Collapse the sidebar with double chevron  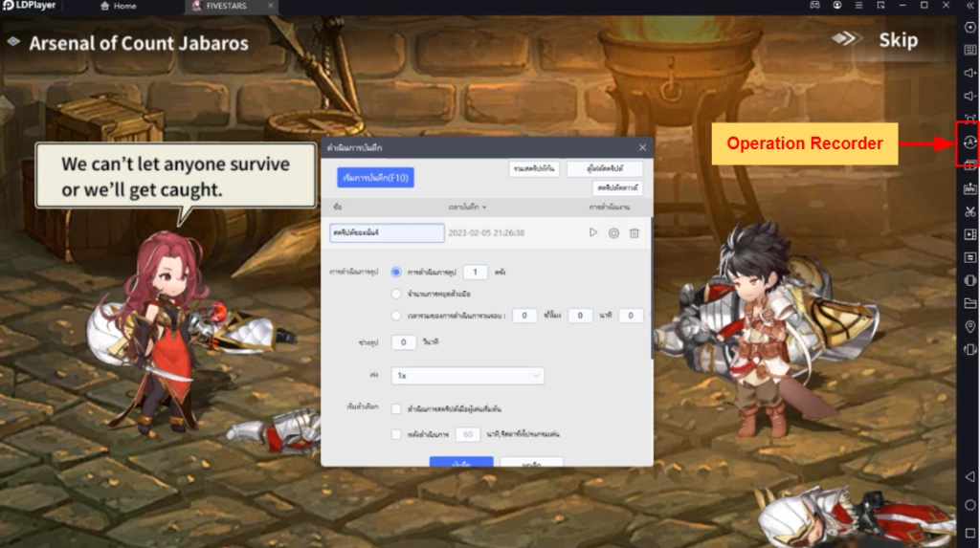click(970, 6)
